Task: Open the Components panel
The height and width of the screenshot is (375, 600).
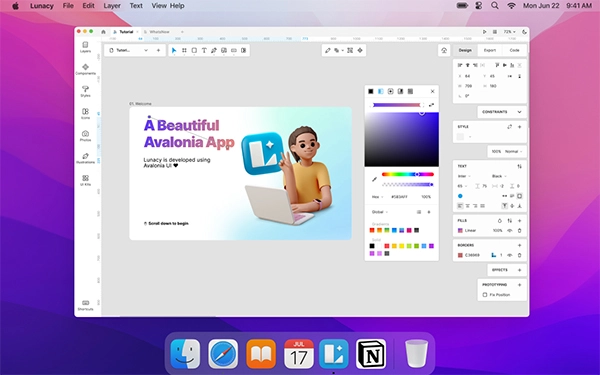Action: pyautogui.click(x=85, y=69)
